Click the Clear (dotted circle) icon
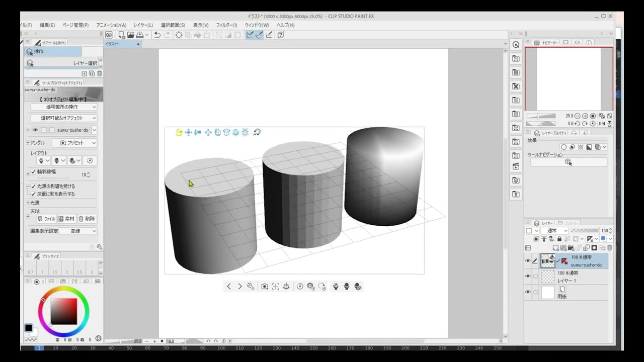Viewport: 644px width, 362px height. (179, 35)
